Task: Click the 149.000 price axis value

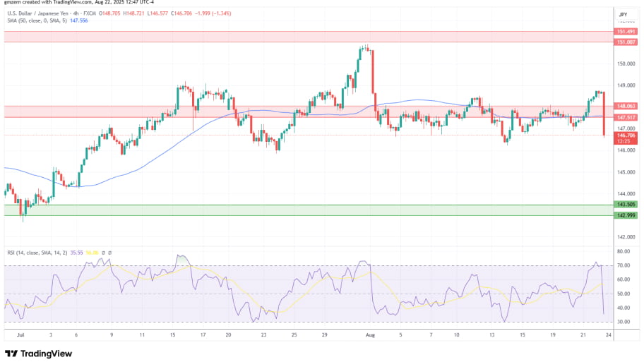Action: [x=626, y=85]
